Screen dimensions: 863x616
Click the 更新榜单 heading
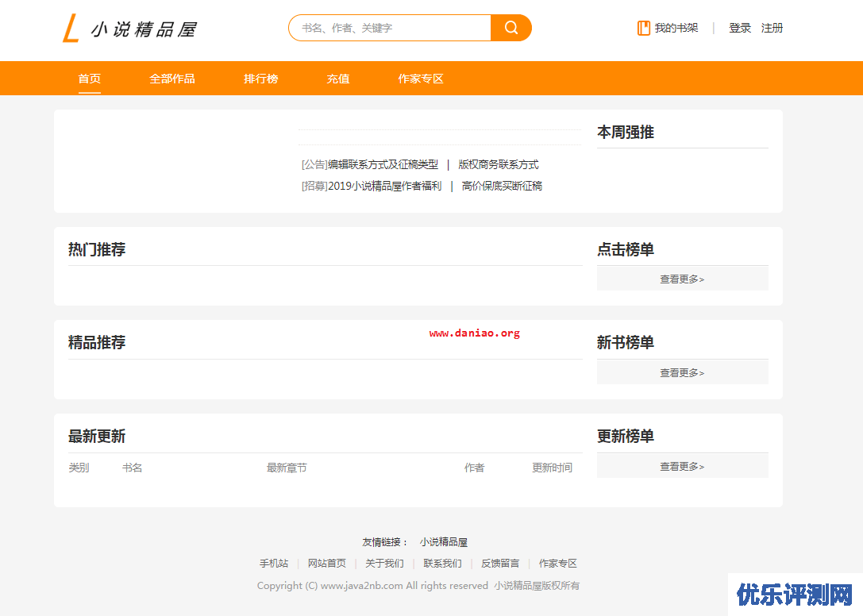626,436
